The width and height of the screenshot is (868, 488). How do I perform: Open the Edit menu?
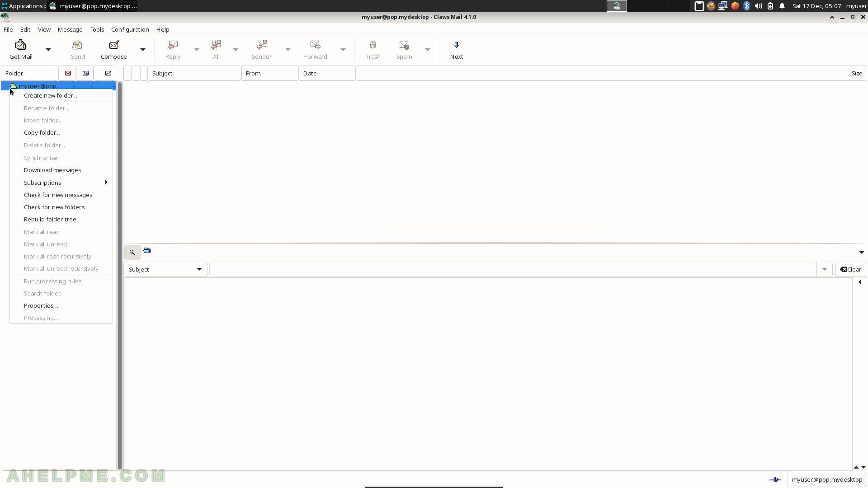25,29
